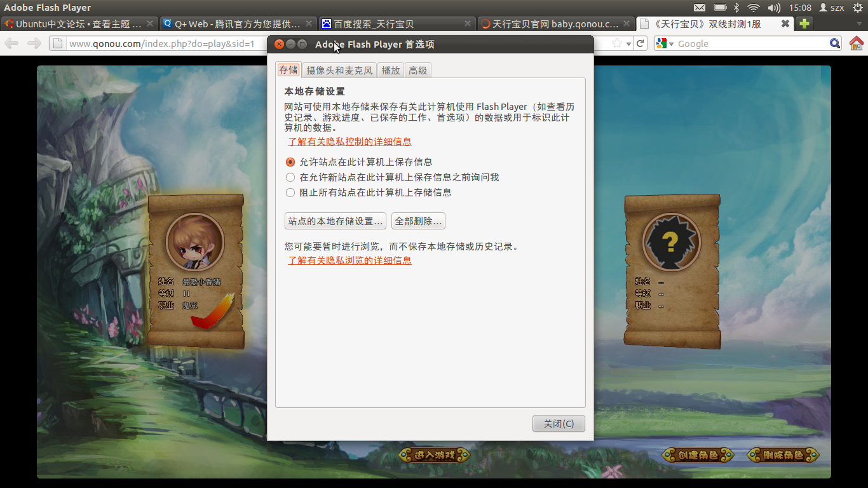Click the 本地存储设置 heading text
The image size is (868, 488).
click(315, 91)
